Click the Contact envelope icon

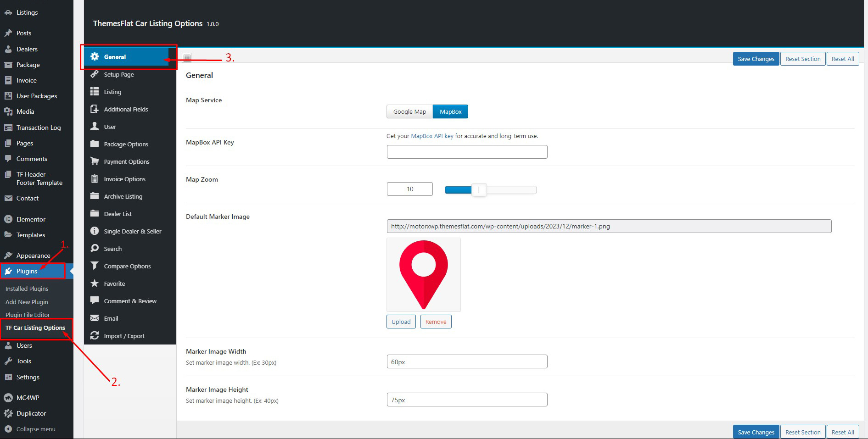(x=8, y=198)
